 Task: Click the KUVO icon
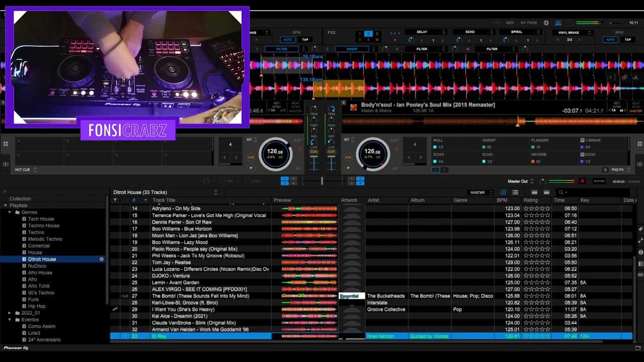click(599, 181)
